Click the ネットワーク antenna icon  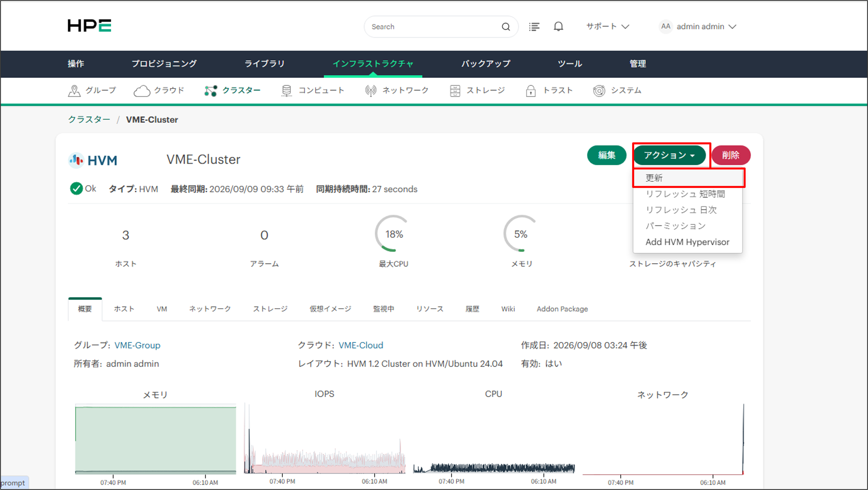(x=371, y=91)
